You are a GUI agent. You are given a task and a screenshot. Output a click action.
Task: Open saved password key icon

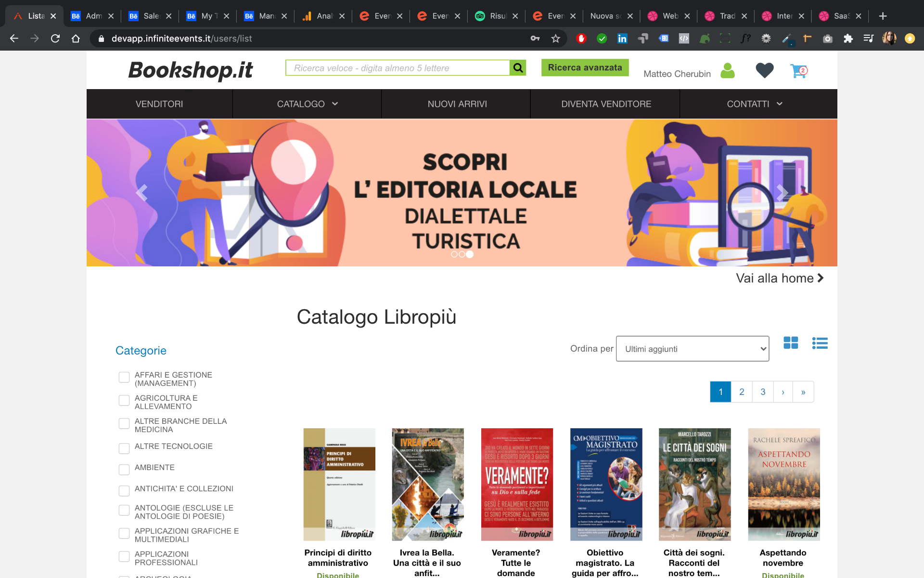(535, 39)
